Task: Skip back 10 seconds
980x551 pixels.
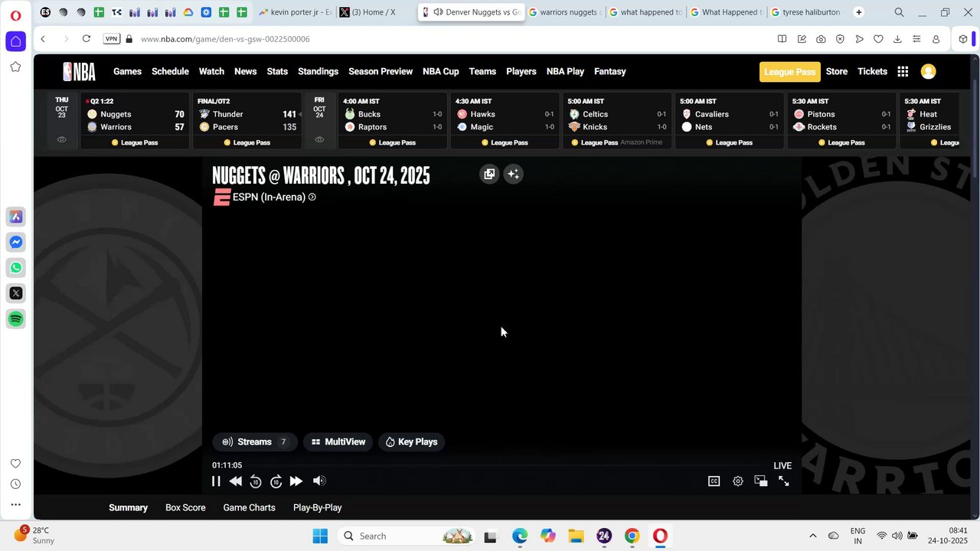Action: pos(256,481)
